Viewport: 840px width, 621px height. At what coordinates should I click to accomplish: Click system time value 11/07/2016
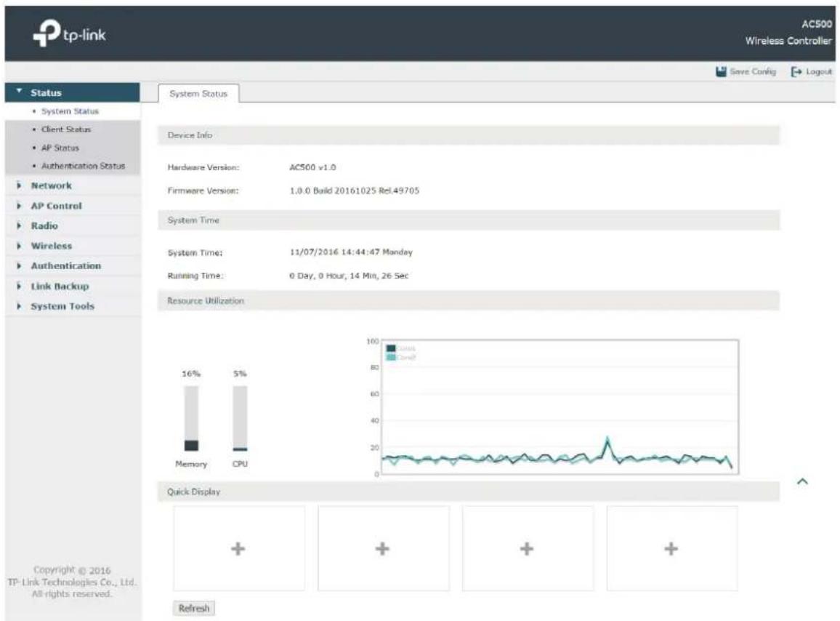pos(351,252)
